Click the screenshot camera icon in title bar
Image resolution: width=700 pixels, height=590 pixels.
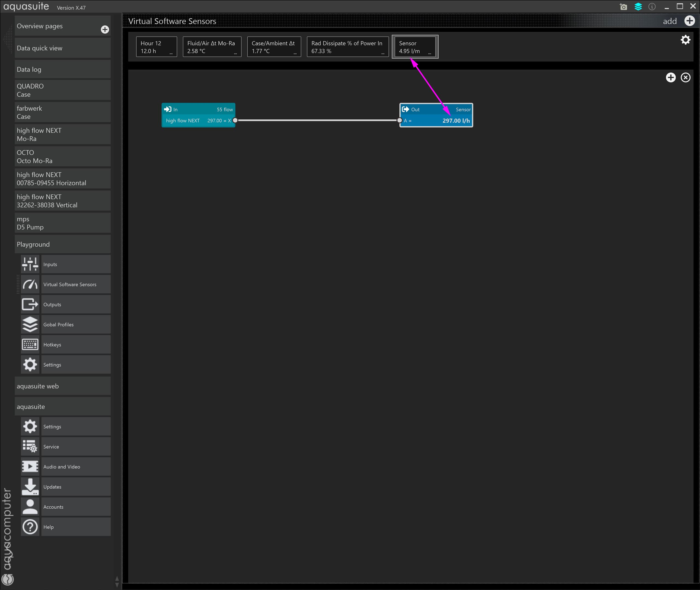[623, 7]
